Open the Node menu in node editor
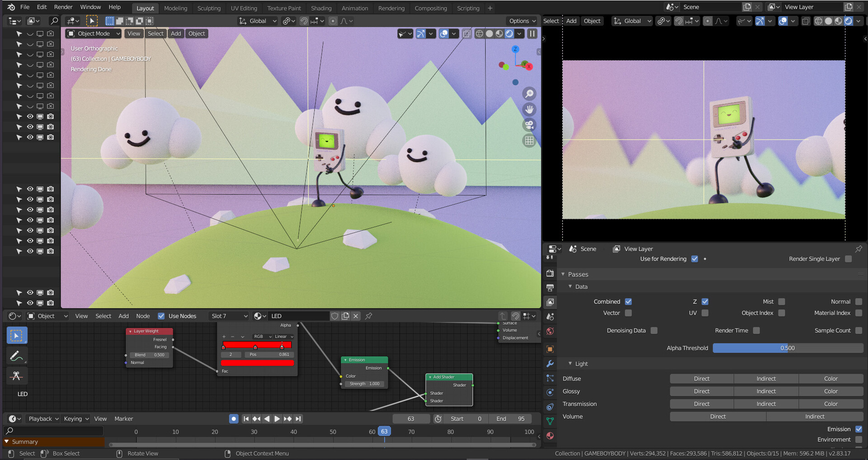This screenshot has height=460, width=868. point(143,316)
